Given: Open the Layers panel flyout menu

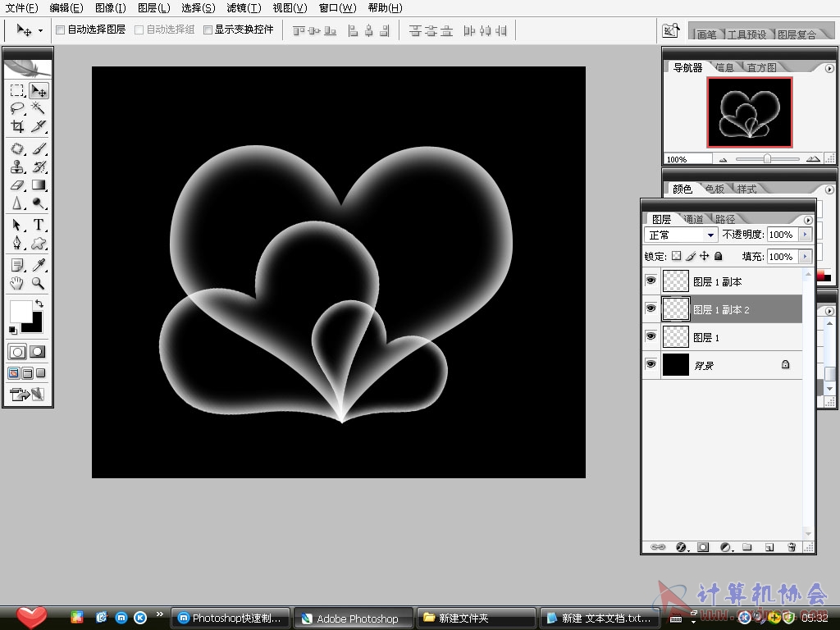Looking at the screenshot, I should (x=808, y=220).
